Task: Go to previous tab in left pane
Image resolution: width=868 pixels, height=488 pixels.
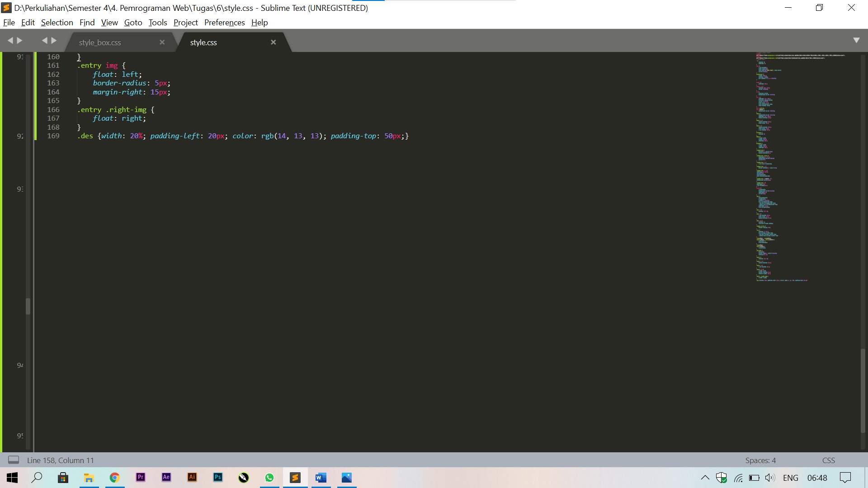Action: click(10, 41)
